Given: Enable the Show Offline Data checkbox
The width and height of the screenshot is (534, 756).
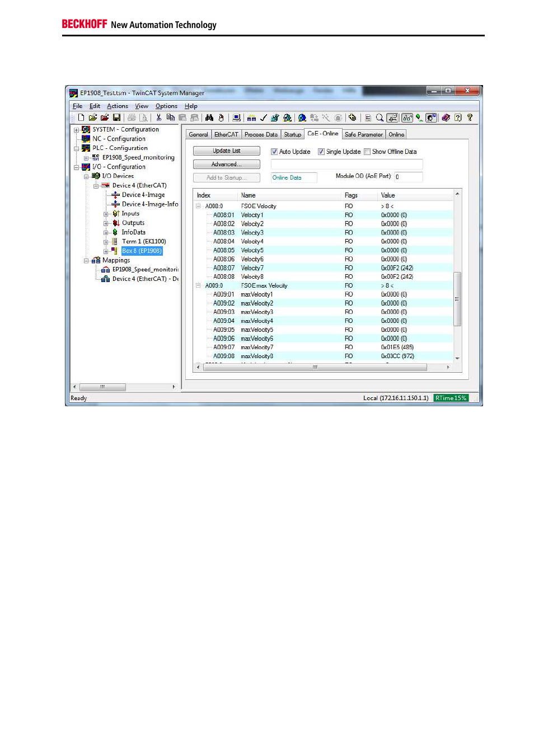Looking at the screenshot, I should [367, 152].
